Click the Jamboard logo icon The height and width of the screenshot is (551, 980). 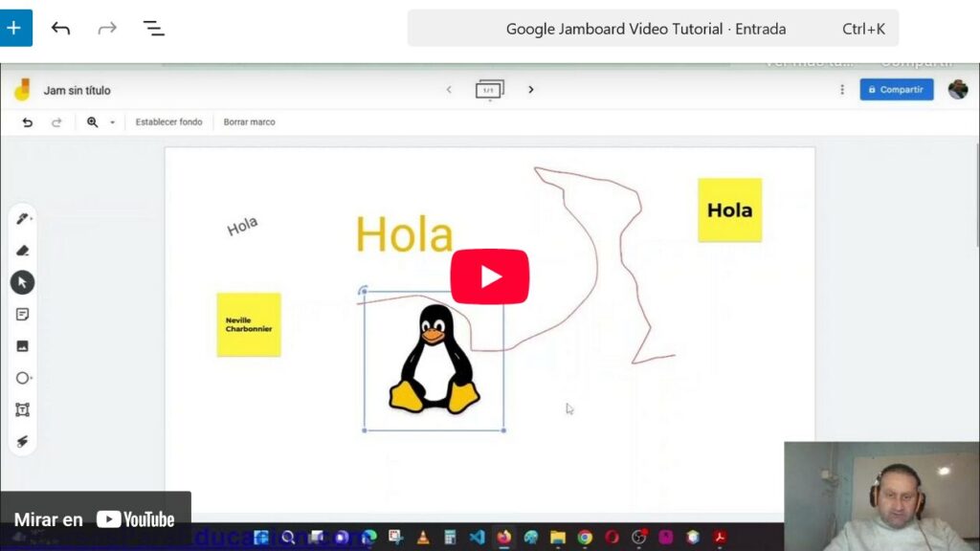(x=23, y=90)
